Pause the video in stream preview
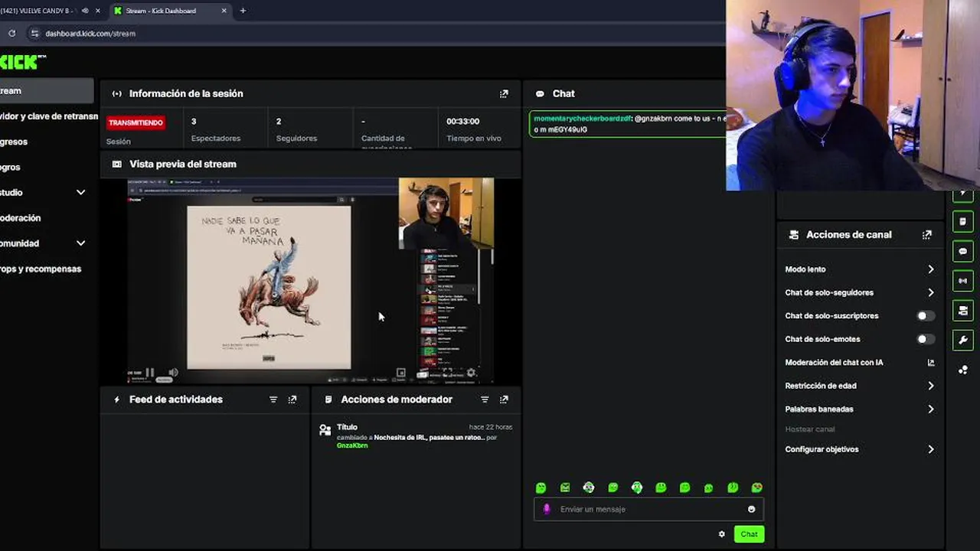The image size is (980, 551). [x=150, y=373]
